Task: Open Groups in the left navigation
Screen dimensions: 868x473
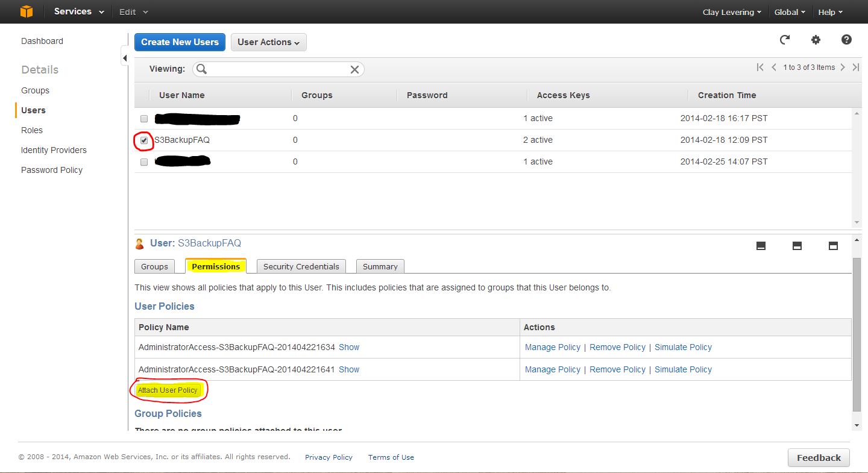Action: coord(35,90)
